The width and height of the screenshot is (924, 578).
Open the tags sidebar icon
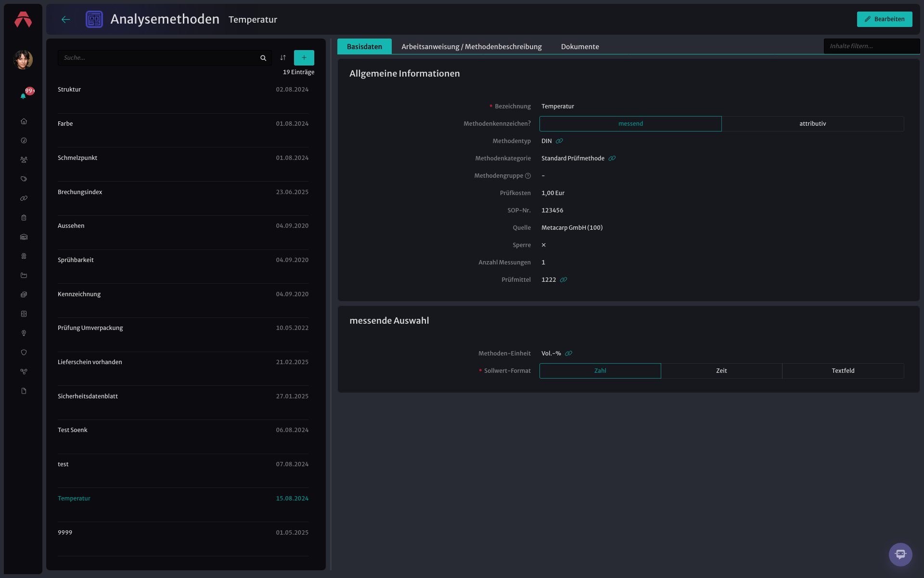(x=24, y=179)
